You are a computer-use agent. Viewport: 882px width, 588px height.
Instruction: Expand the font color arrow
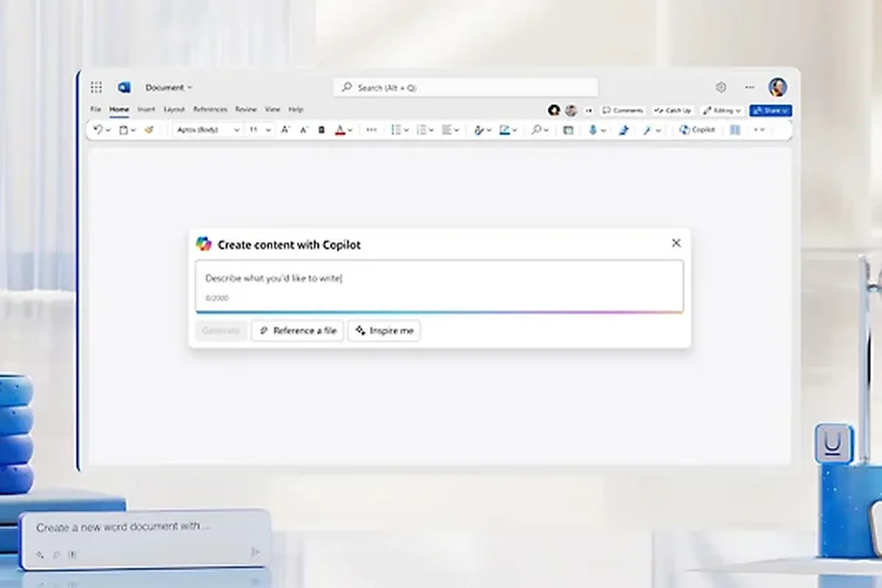coord(350,130)
